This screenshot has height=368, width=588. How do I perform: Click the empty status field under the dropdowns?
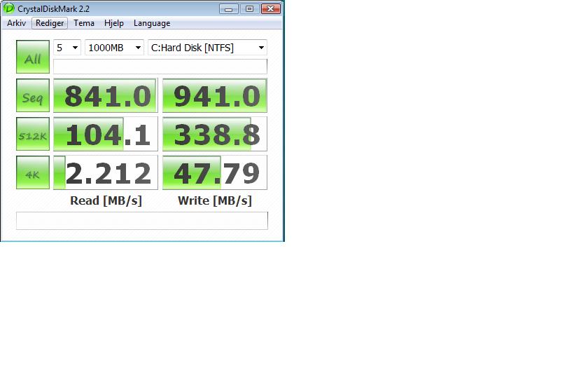(160, 66)
